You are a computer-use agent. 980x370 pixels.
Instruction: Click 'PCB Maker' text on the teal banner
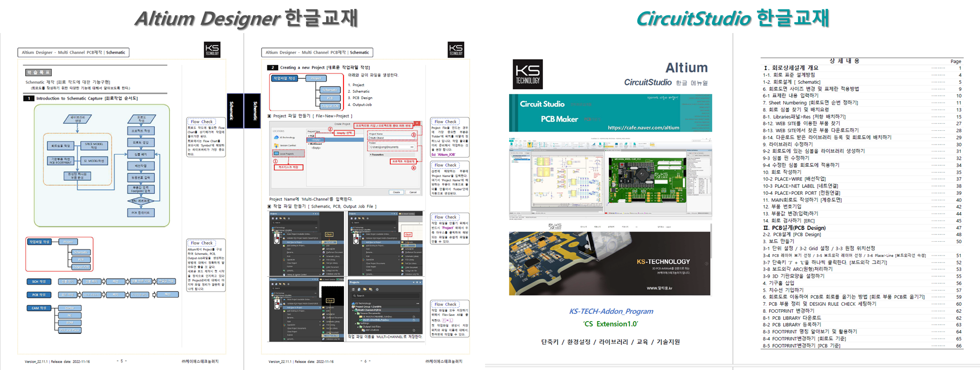click(559, 119)
